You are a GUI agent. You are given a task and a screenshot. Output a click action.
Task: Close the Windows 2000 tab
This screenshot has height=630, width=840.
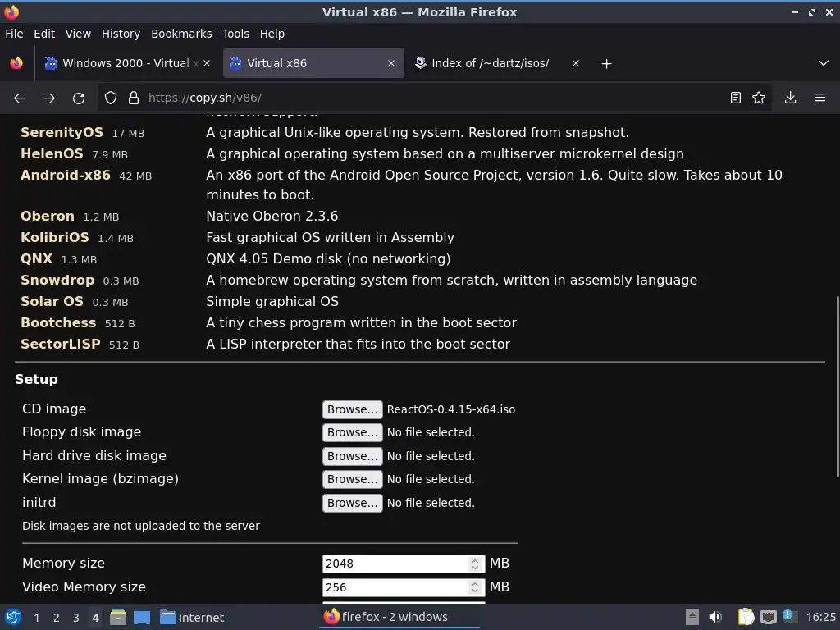coord(207,63)
